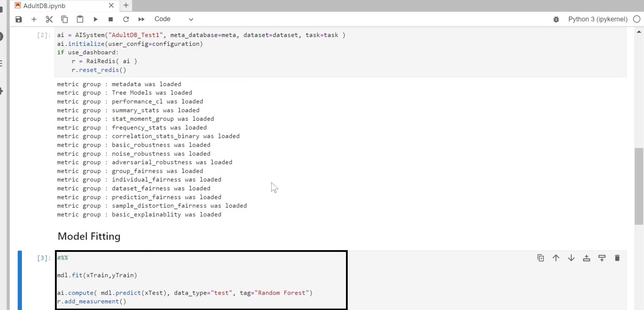Copy the selected cell from the toolbar
This screenshot has width=644, height=310.
click(x=64, y=19)
